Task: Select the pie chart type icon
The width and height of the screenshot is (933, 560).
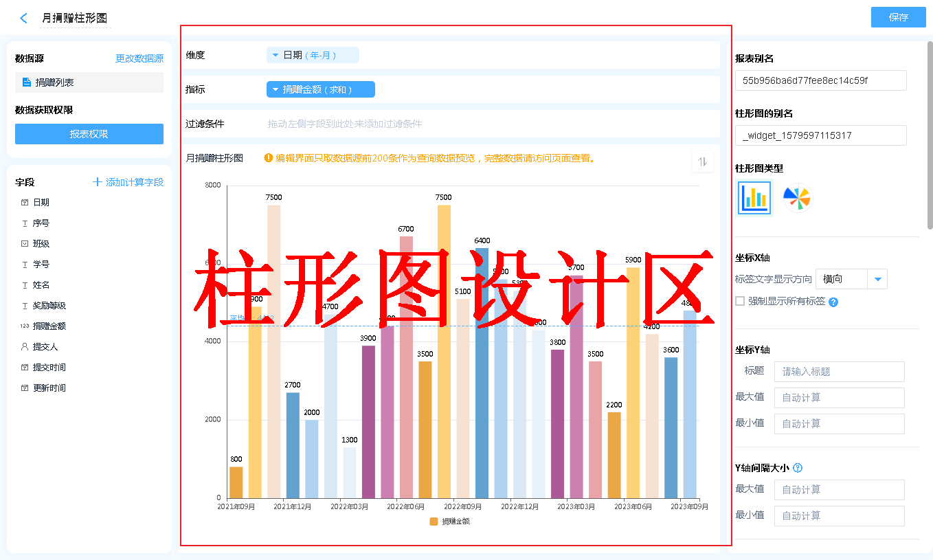Action: pyautogui.click(x=797, y=199)
